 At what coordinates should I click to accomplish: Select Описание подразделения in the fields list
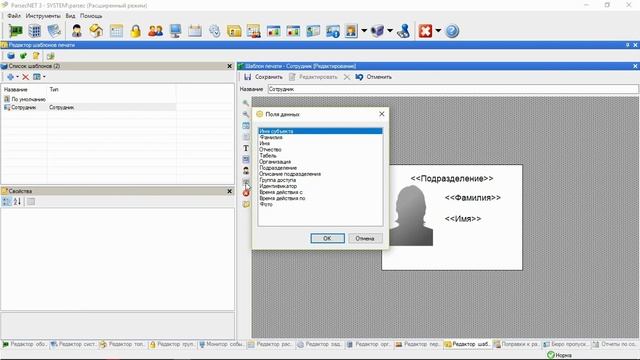point(290,174)
